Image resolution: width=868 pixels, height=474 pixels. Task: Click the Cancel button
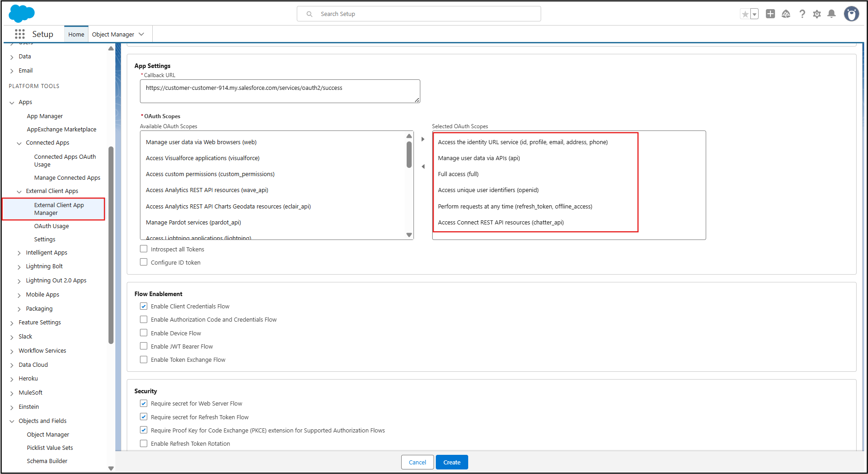point(417,462)
